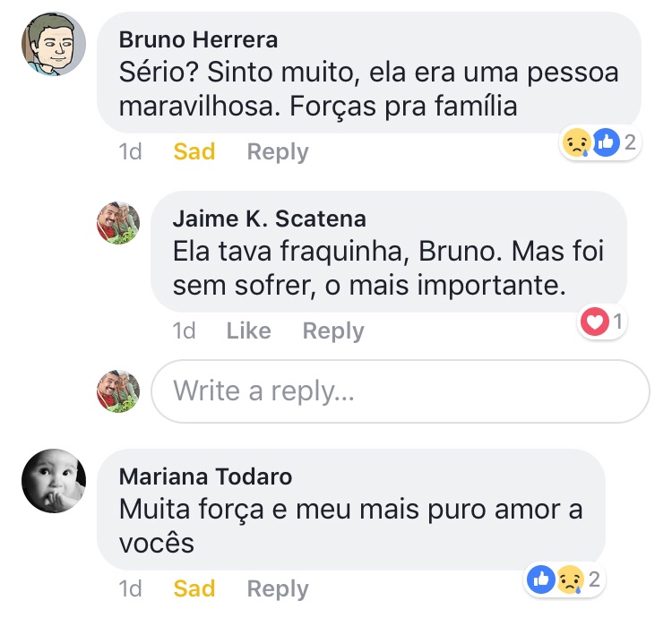Like Jaime K. Scatena's reply
The height and width of the screenshot is (618, 672).
pyautogui.click(x=248, y=331)
